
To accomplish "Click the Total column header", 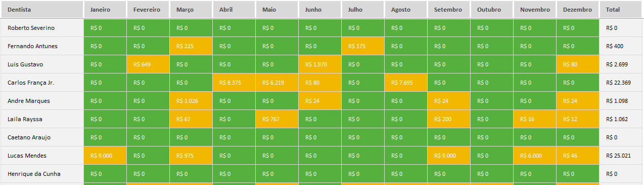I will point(621,10).
